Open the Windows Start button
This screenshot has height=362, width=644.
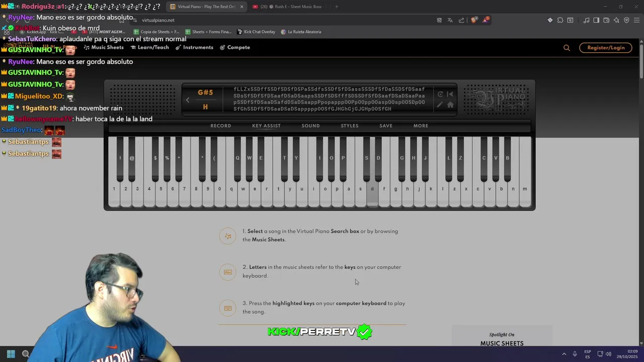pyautogui.click(x=11, y=354)
